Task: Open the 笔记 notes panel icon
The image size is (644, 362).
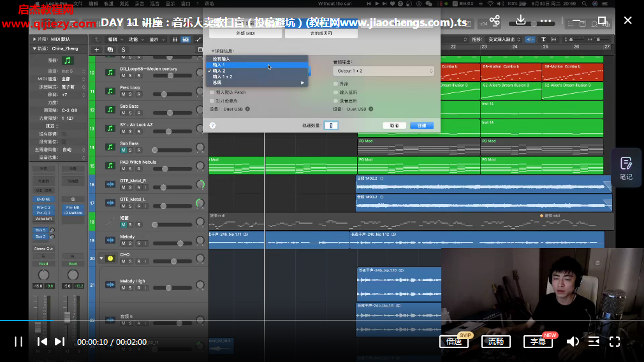Action: coord(626,167)
